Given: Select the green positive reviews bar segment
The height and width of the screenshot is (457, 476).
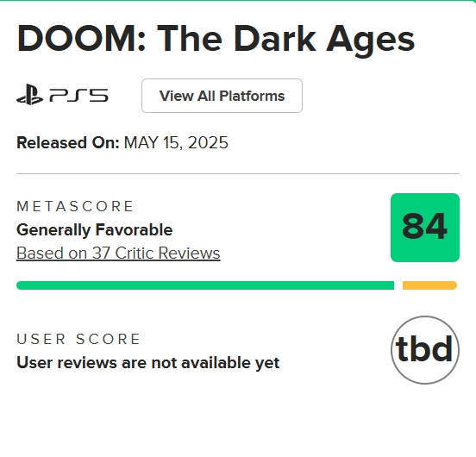Looking at the screenshot, I should tap(205, 285).
